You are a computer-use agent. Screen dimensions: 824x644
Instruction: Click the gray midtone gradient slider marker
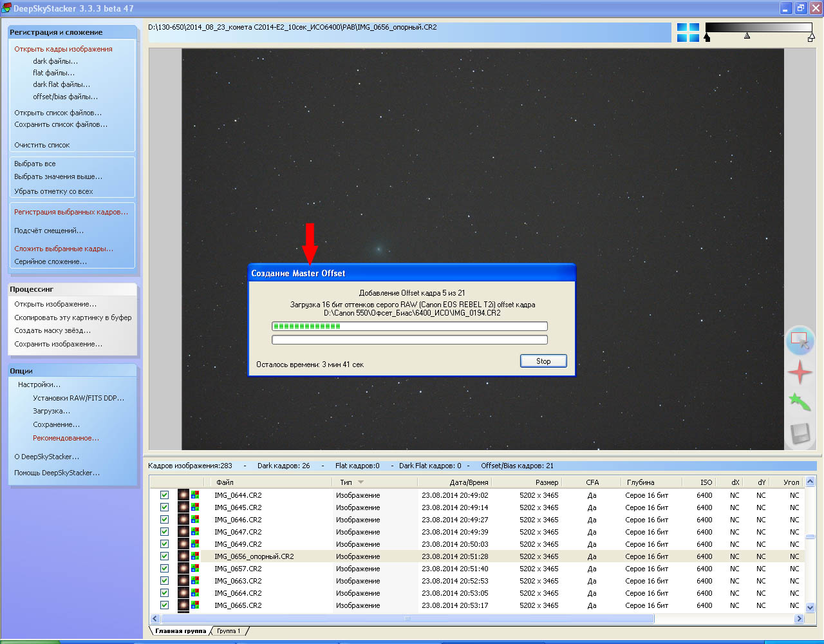click(747, 36)
